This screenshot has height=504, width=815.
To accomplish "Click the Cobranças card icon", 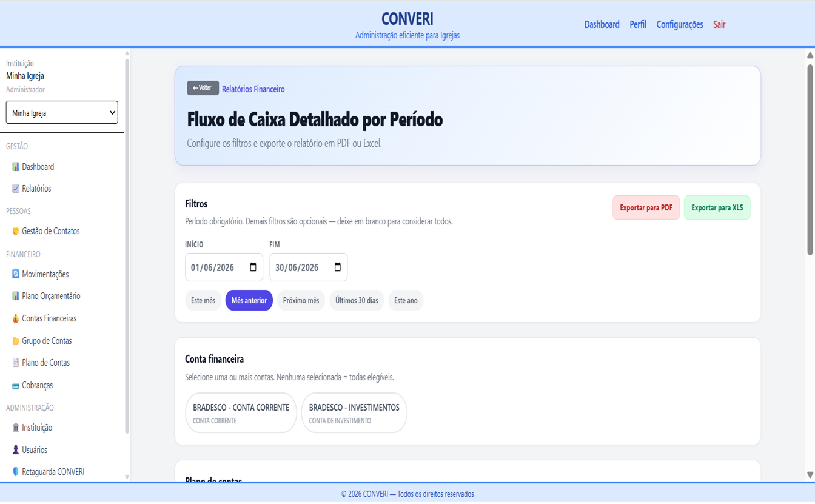I will coord(16,386).
